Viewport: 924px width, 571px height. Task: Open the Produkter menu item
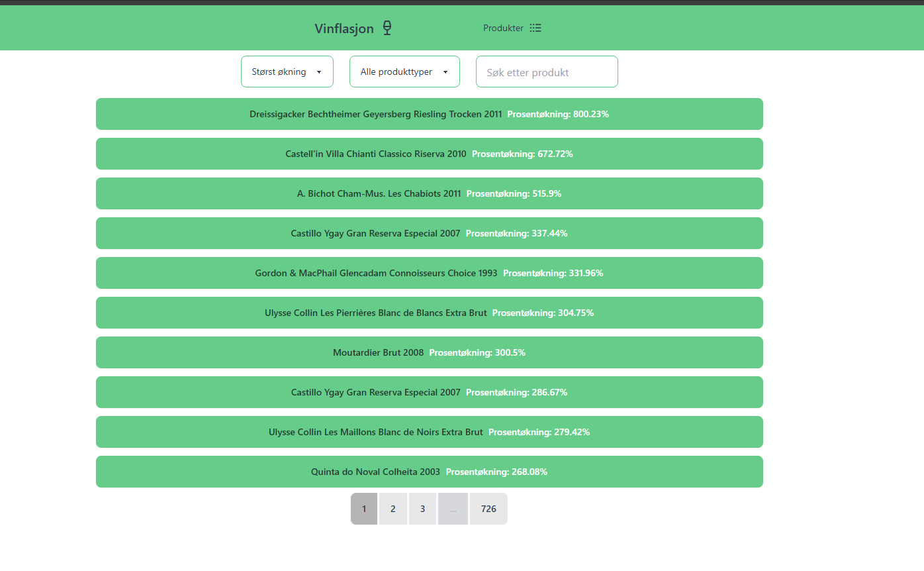click(504, 28)
